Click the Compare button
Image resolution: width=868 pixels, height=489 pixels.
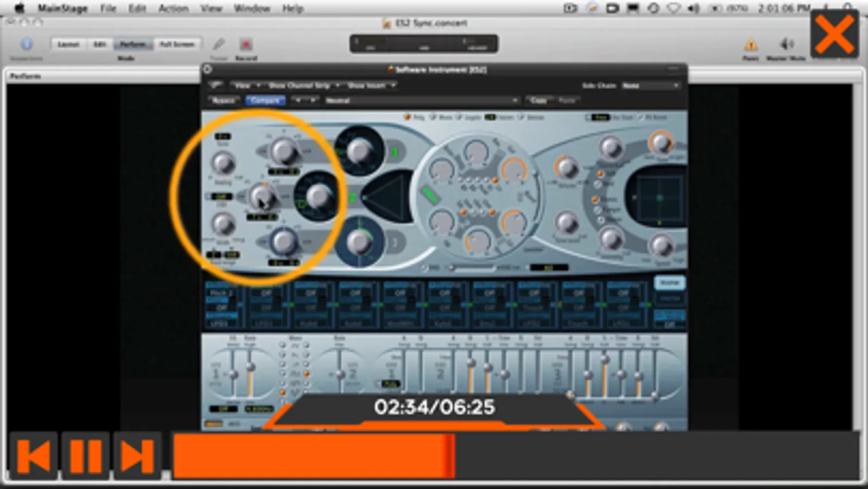pos(265,101)
